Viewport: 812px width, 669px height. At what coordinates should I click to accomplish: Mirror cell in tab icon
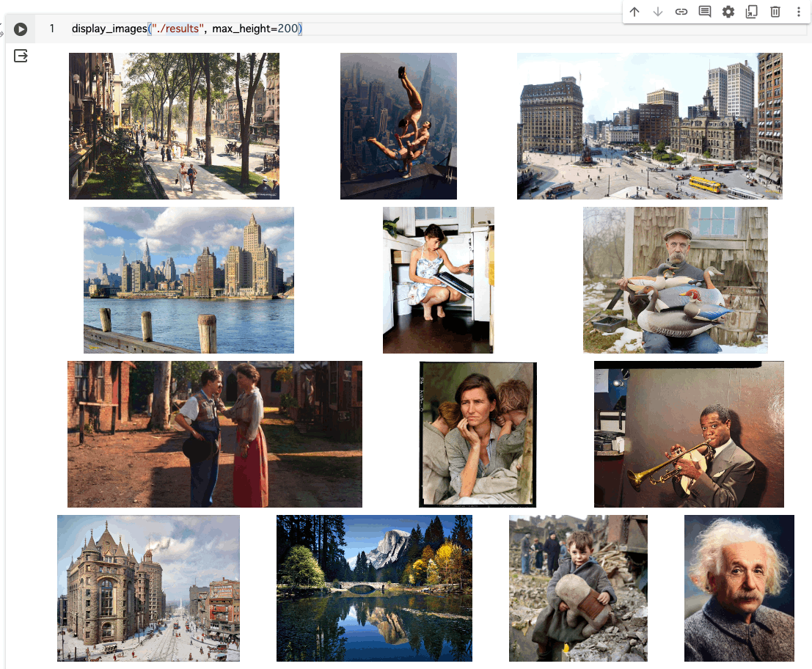click(751, 12)
